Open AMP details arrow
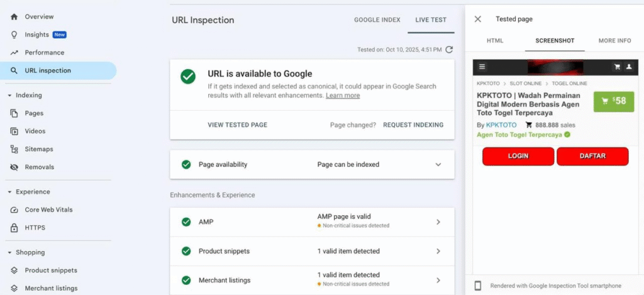 438,222
